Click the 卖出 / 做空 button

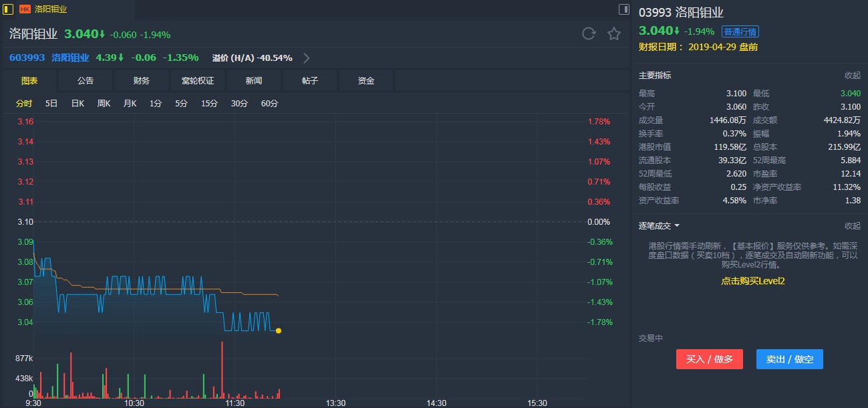click(x=789, y=359)
